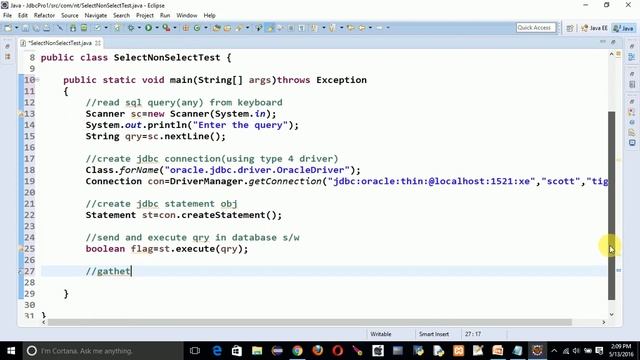
Task: Open the Help menu
Action: pyautogui.click(x=209, y=16)
